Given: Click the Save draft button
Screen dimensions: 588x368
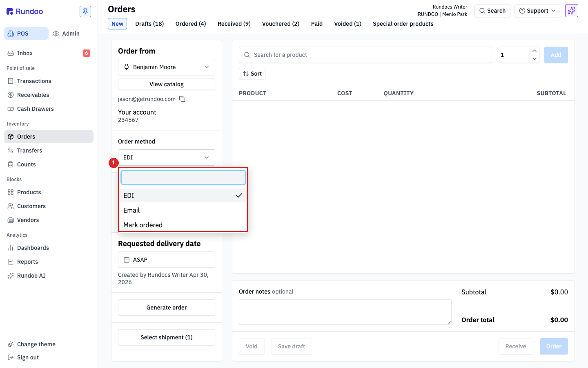Looking at the screenshot, I should 292,346.
